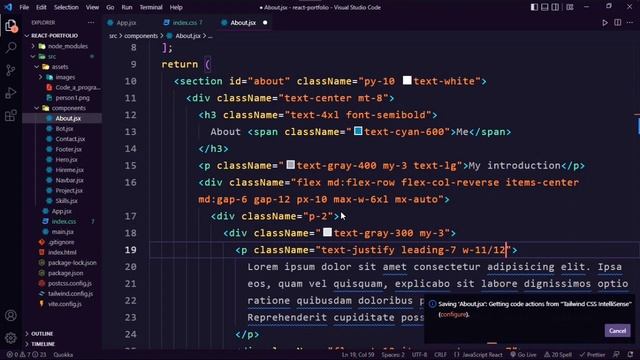Click the CRLF line ending indicator

pos(440,354)
